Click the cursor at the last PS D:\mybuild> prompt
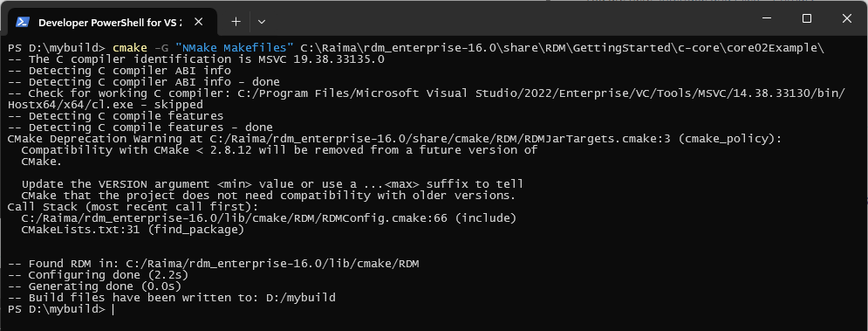 coord(113,309)
